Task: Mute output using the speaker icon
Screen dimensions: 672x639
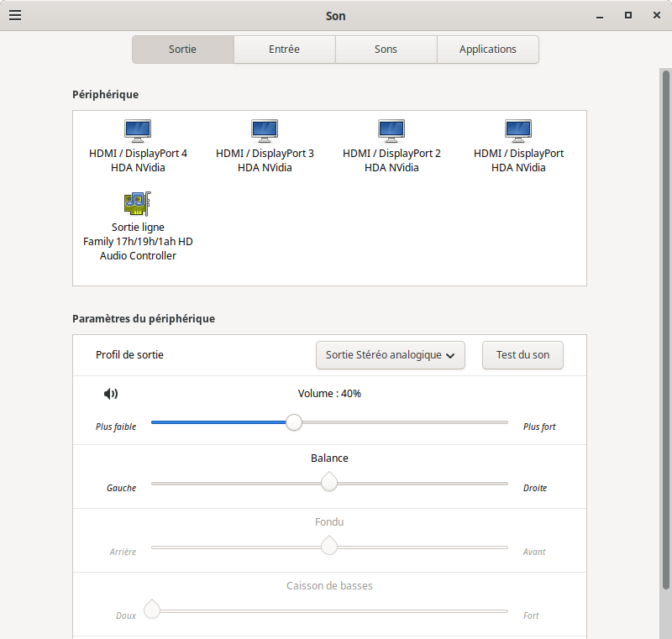Action: (x=111, y=394)
